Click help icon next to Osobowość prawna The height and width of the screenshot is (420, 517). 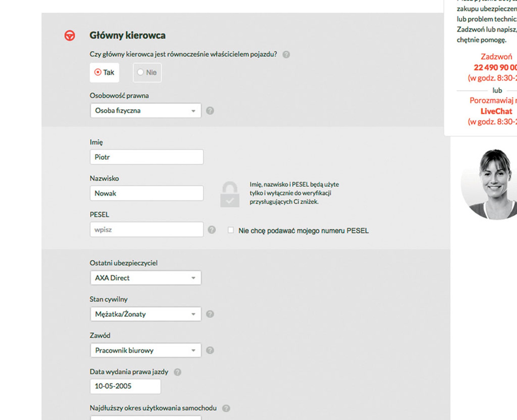pos(210,111)
